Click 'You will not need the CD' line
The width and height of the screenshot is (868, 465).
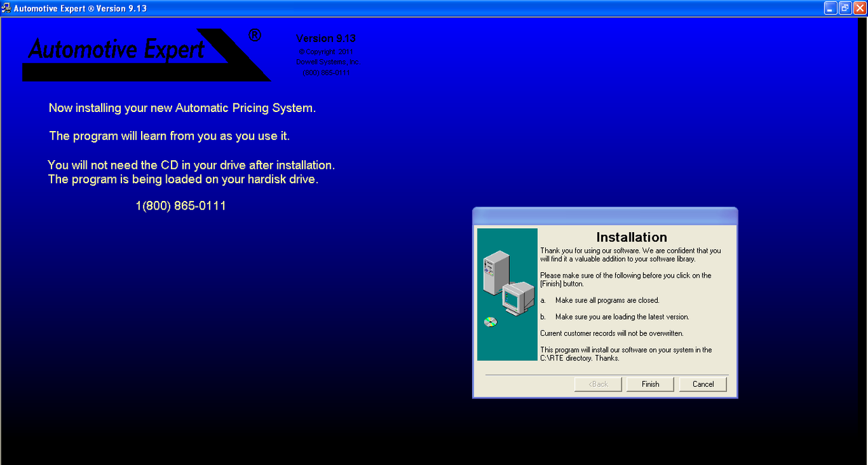click(191, 165)
